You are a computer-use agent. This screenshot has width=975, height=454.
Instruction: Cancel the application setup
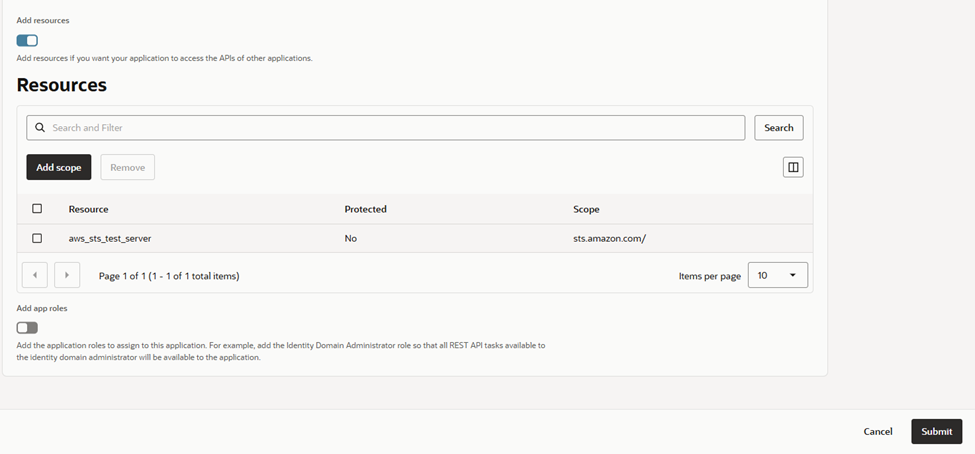click(x=878, y=431)
